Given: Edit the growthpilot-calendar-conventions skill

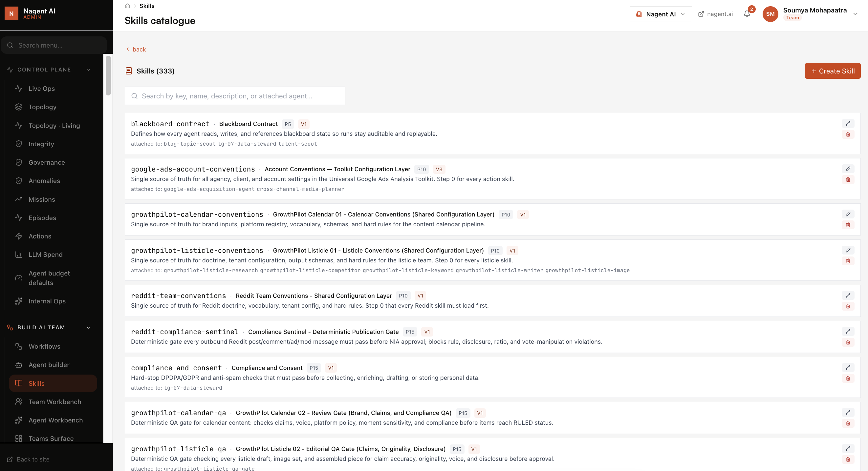Looking at the screenshot, I should 848,214.
